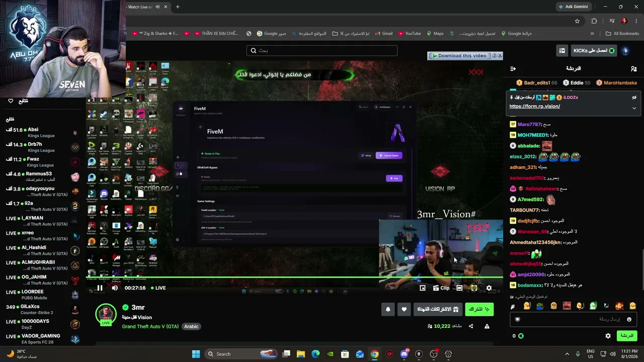Toggle picture-in-picture in the video player
Screen dimensions: 644x362
423,288
